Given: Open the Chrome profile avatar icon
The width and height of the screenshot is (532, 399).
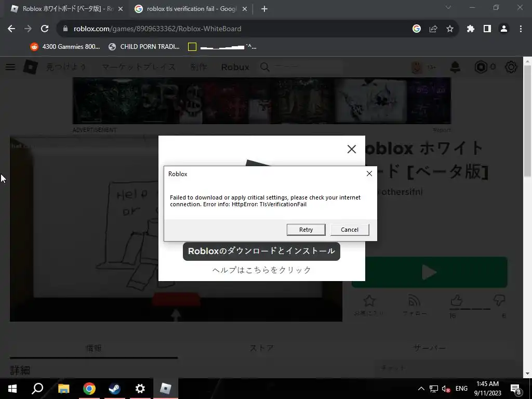Looking at the screenshot, I should [504, 29].
